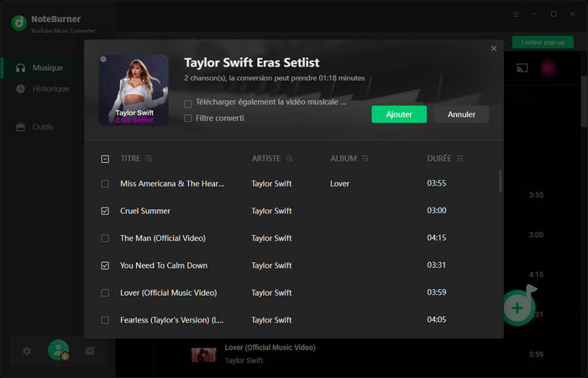The height and width of the screenshot is (378, 588).
Task: Click the green add music floating button
Action: 517,308
